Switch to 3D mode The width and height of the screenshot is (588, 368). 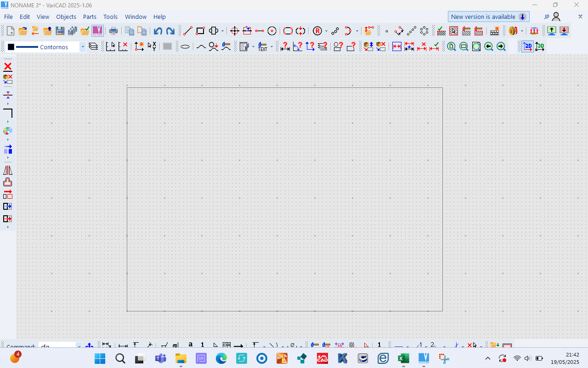coord(540,46)
